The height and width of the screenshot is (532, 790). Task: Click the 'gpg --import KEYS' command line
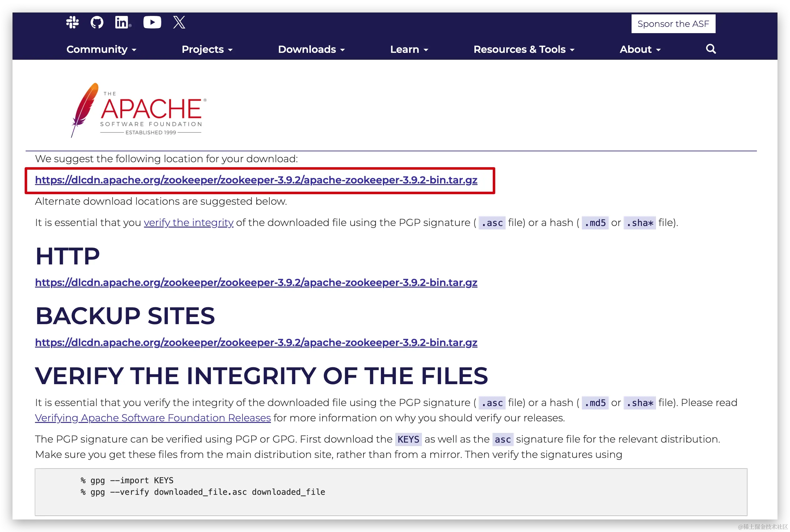127,480
